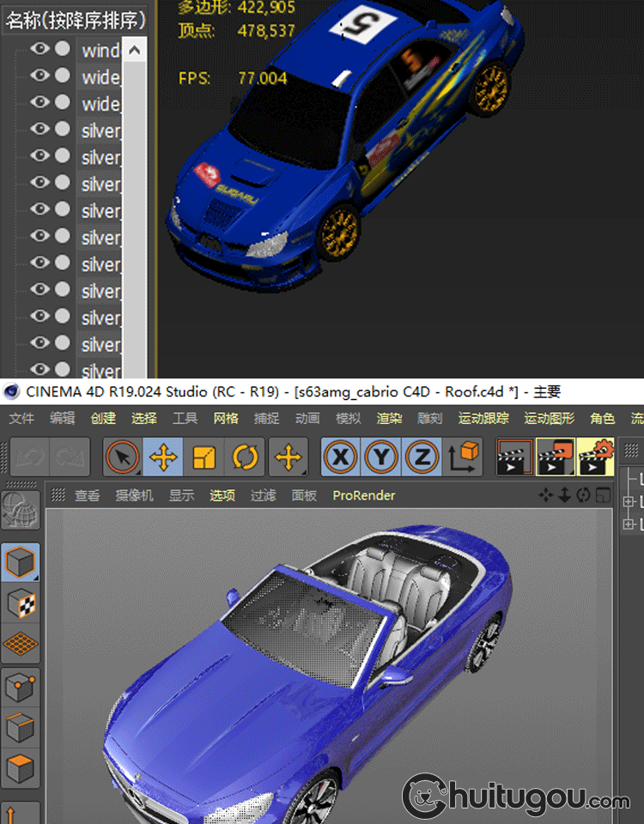Viewport: 644px width, 824px height.
Task: Open the 渲染 menu
Action: click(389, 418)
